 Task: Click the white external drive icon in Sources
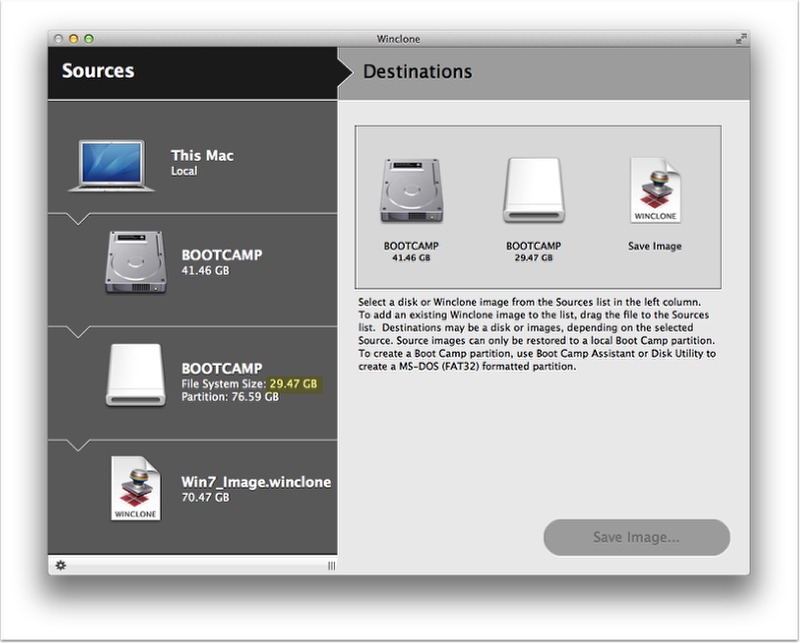click(136, 375)
